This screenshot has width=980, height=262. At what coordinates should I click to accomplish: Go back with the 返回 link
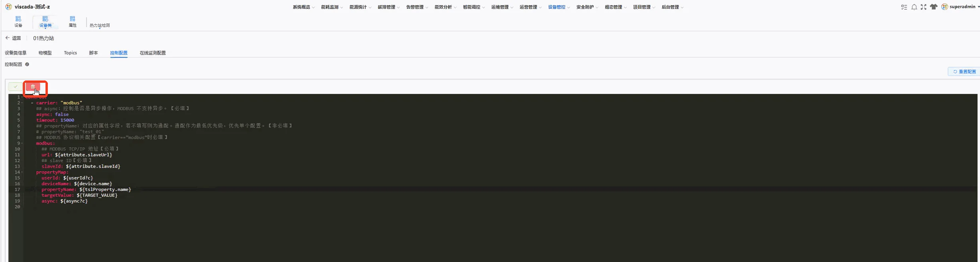[13, 38]
